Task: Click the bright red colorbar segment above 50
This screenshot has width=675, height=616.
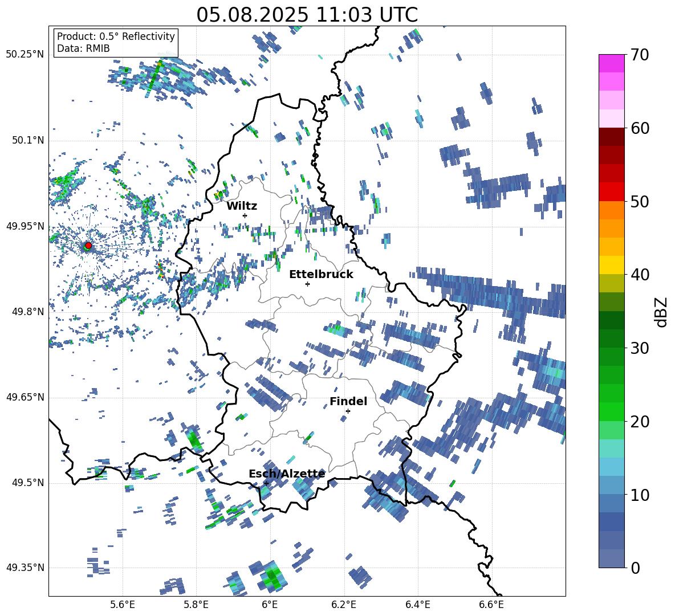Action: (x=611, y=192)
